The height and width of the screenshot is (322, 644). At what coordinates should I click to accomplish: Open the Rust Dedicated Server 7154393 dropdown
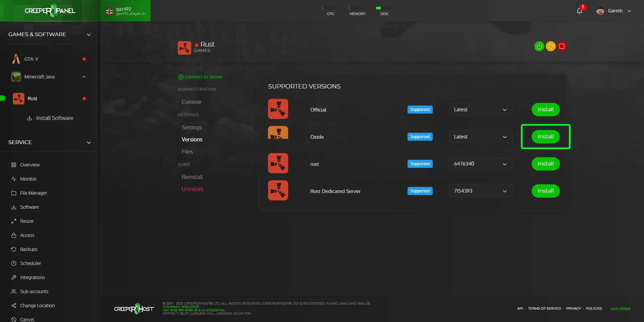click(481, 191)
